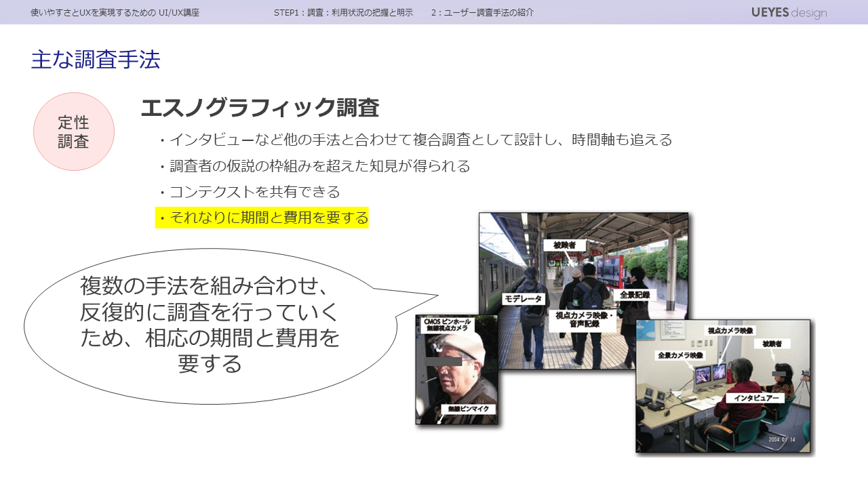Click the インタビュアー label in interview photo

[x=756, y=398]
